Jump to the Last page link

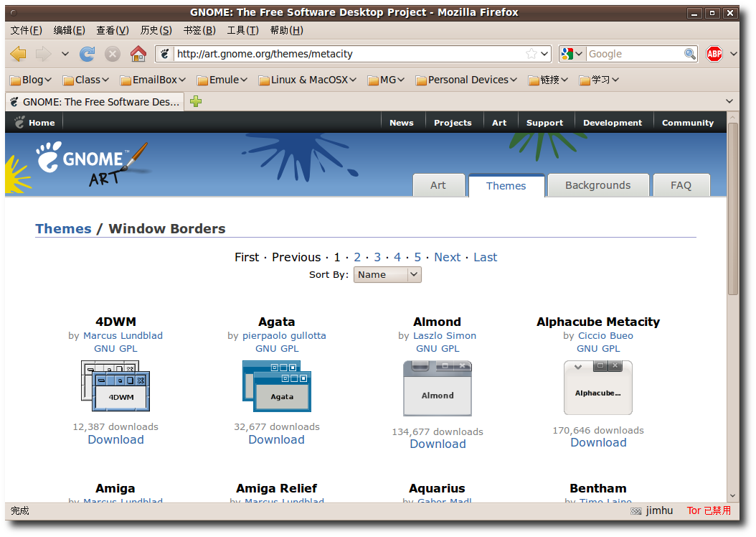(485, 257)
